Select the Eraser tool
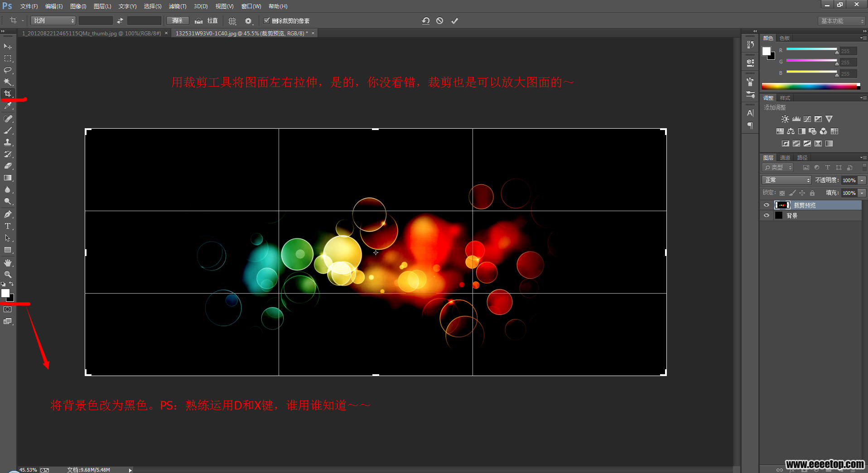 (x=8, y=166)
